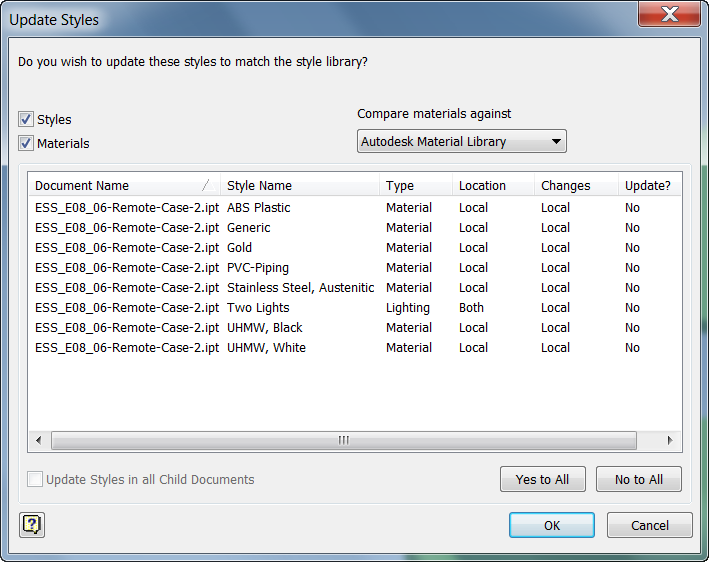Toggle Update? value for UHMW, Black
Screen dimensions: 709x562
pyautogui.click(x=633, y=327)
